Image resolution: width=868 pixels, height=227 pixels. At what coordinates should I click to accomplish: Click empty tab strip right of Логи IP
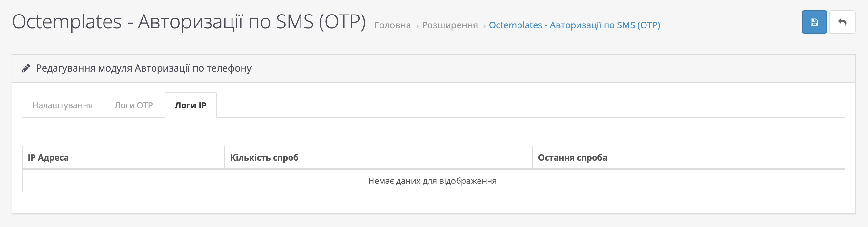pos(506,105)
